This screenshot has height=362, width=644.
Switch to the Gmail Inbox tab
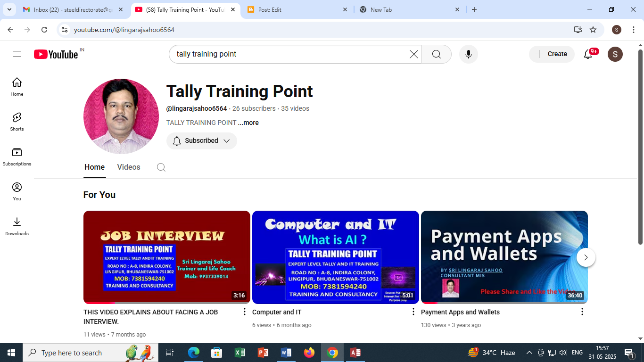click(x=73, y=9)
